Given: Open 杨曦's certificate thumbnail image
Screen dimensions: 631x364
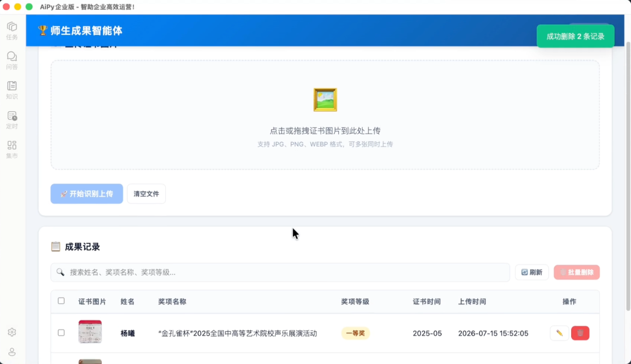Looking at the screenshot, I should (x=90, y=332).
